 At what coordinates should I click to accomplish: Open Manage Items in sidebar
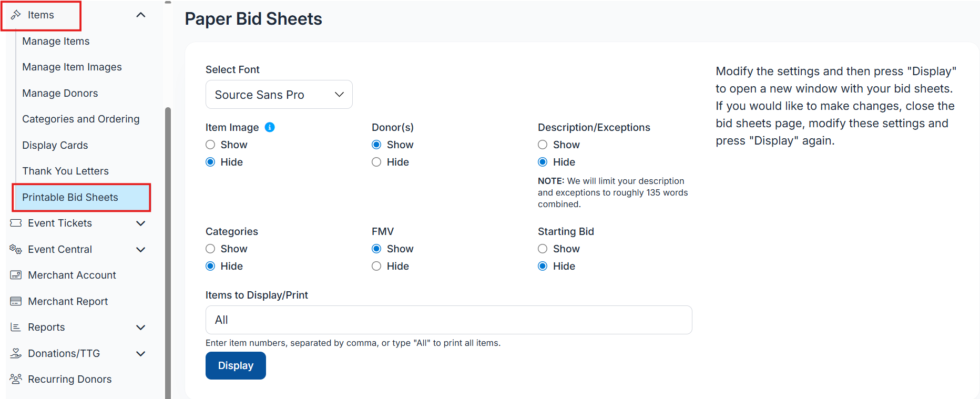tap(56, 41)
